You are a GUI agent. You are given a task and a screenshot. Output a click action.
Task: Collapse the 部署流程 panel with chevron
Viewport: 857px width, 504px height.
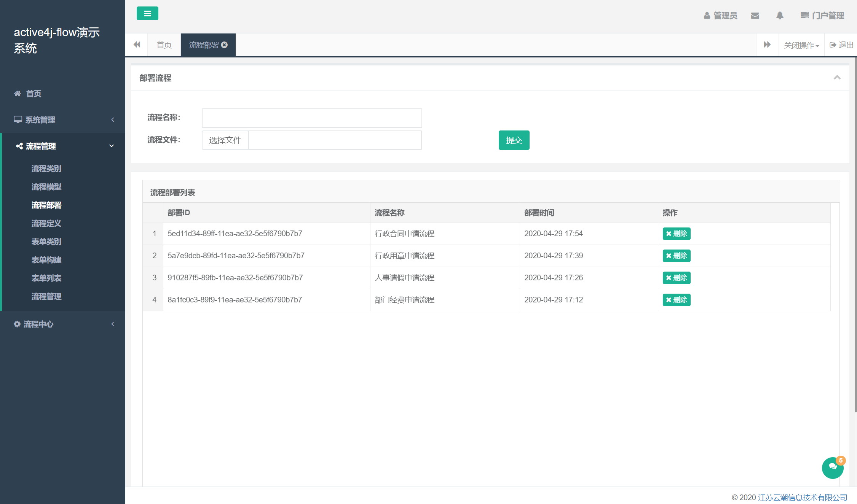click(x=837, y=78)
